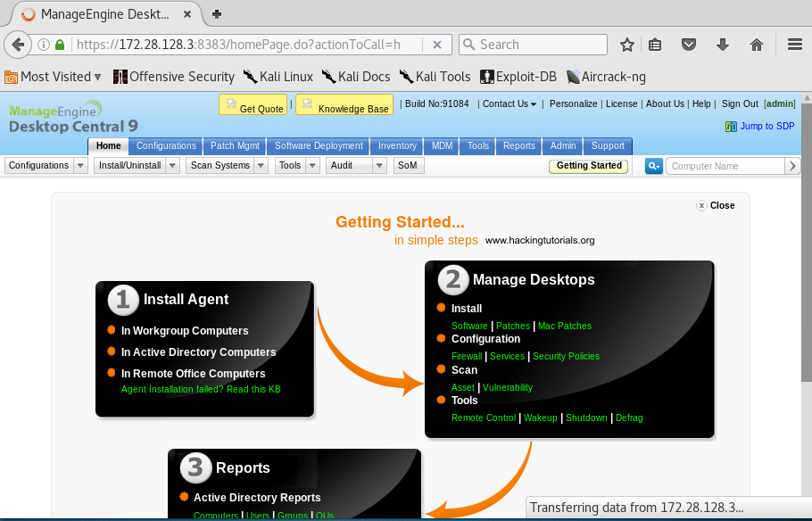Image resolution: width=812 pixels, height=521 pixels.
Task: Click the ManageEngine Desktop Central logo
Action: pos(73,117)
